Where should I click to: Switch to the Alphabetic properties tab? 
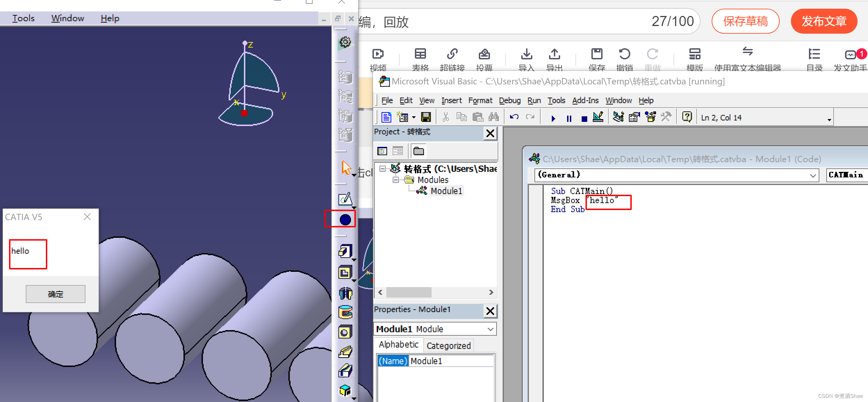[x=399, y=344]
